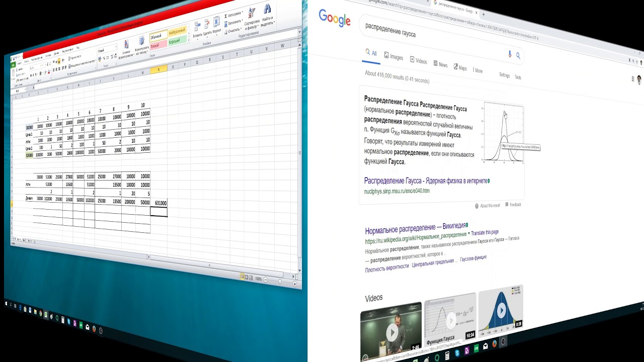
Task: Open the green File tab in Excel
Action: click(13, 65)
